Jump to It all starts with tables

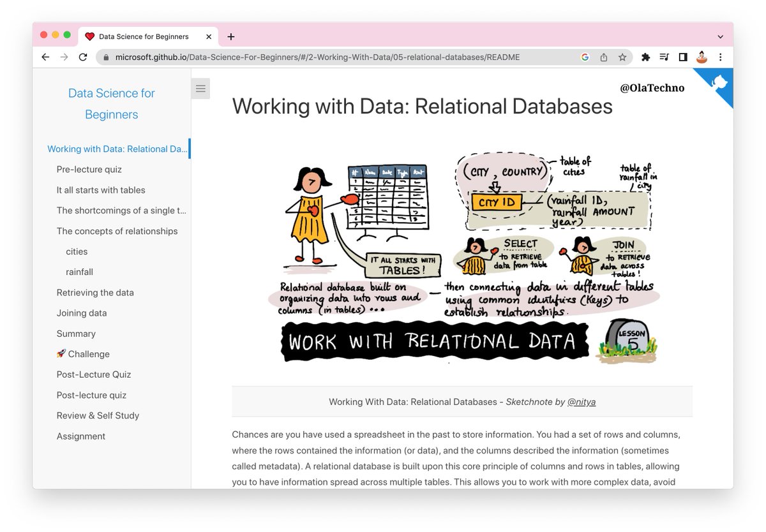coord(101,189)
